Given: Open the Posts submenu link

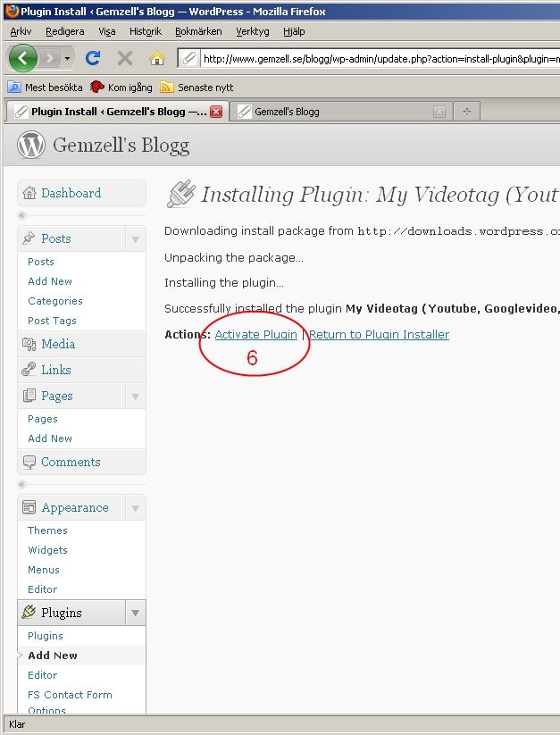Looking at the screenshot, I should click(41, 262).
